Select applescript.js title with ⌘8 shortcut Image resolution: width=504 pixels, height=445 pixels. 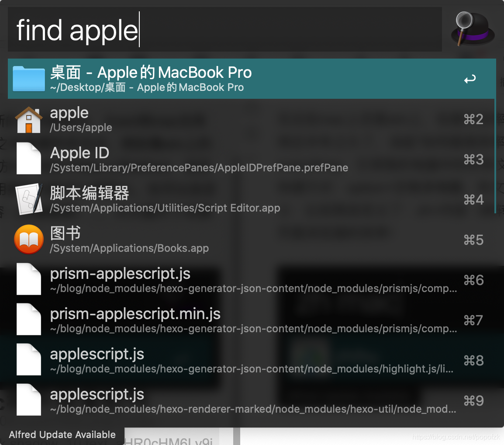tap(97, 354)
